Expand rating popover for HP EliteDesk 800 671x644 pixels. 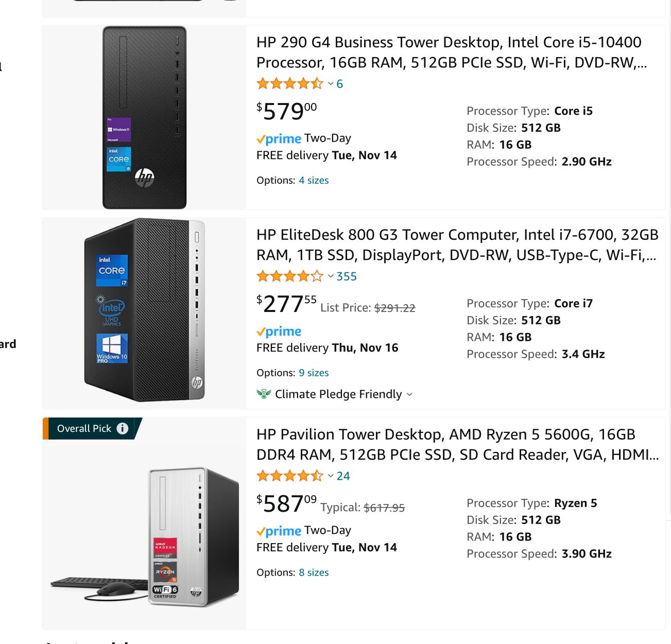pos(331,276)
